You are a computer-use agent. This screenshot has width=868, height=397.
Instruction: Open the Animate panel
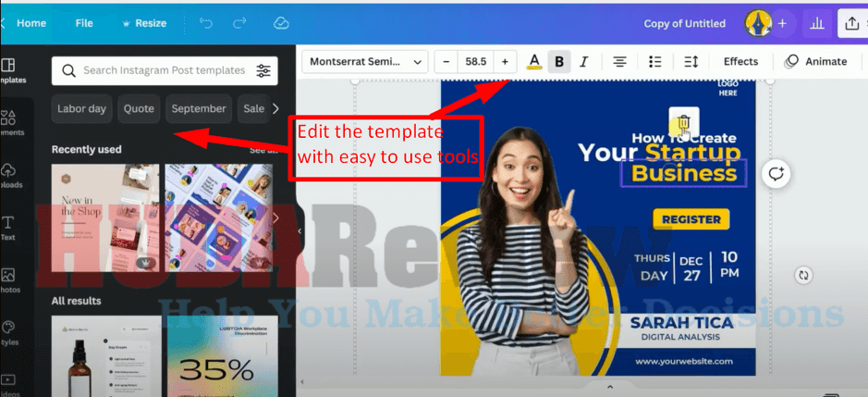click(816, 62)
